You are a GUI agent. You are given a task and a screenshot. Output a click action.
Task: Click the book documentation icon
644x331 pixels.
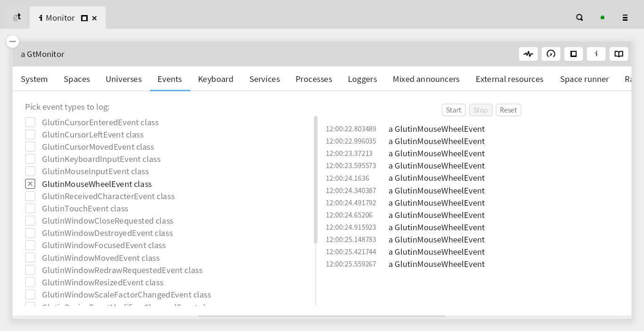[x=619, y=54]
